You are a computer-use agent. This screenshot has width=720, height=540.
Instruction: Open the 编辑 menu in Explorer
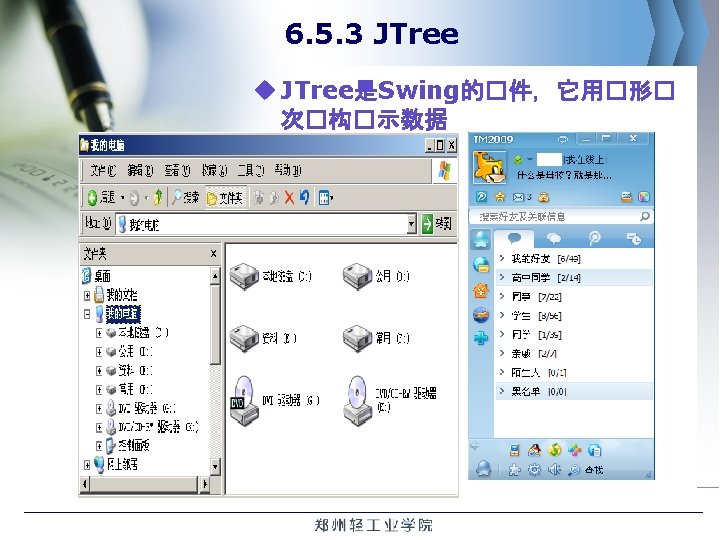(x=140, y=170)
